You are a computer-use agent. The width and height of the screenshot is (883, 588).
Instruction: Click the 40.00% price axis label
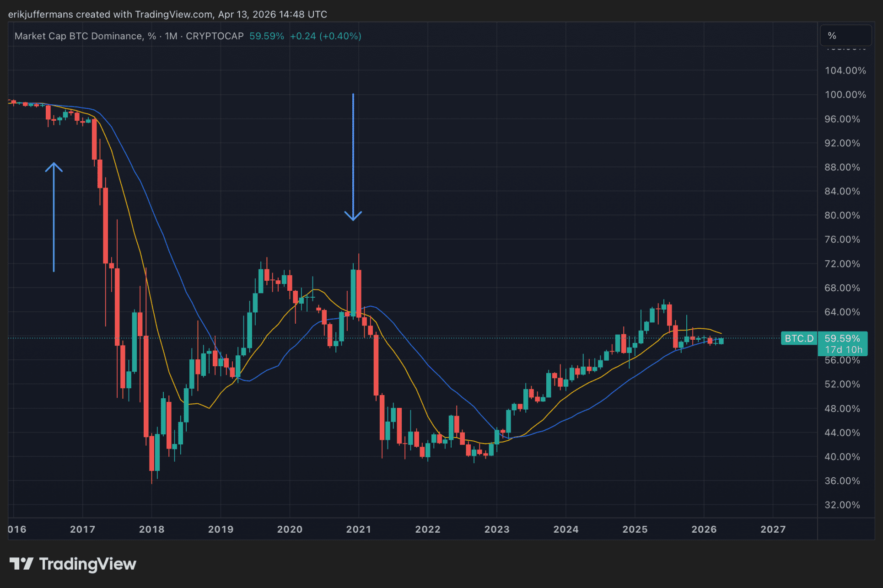click(842, 457)
